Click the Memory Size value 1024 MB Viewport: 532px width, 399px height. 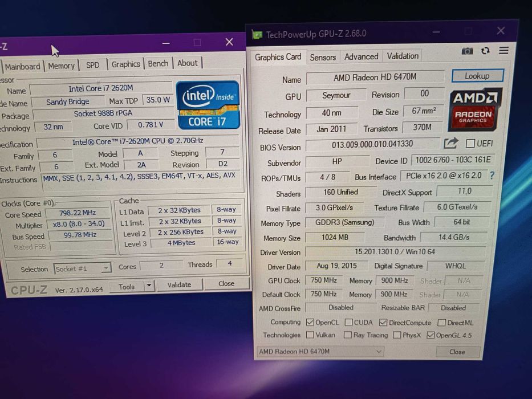(x=335, y=238)
